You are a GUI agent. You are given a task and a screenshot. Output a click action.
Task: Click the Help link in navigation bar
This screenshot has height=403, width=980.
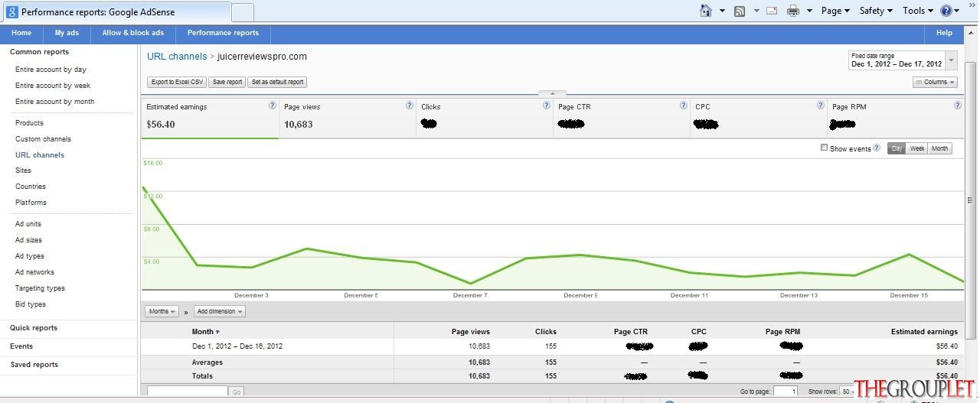(x=944, y=33)
